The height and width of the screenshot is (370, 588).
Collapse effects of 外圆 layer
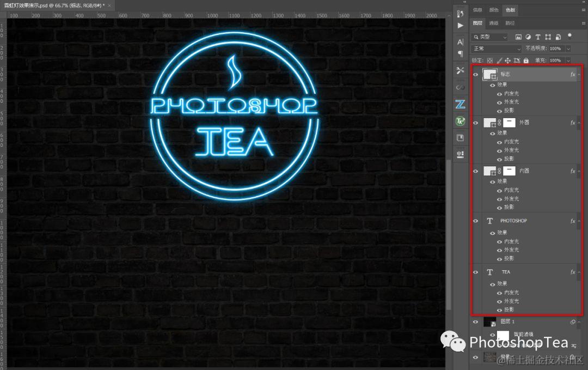(579, 123)
